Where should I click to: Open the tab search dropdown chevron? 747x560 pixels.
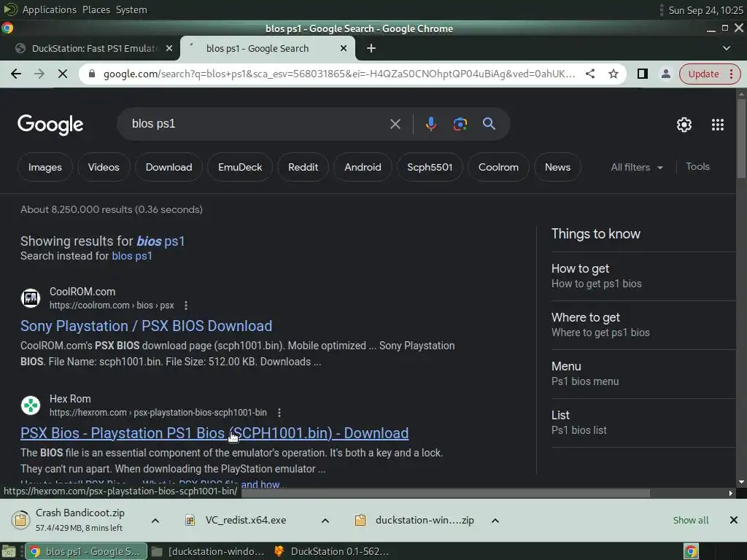726,48
